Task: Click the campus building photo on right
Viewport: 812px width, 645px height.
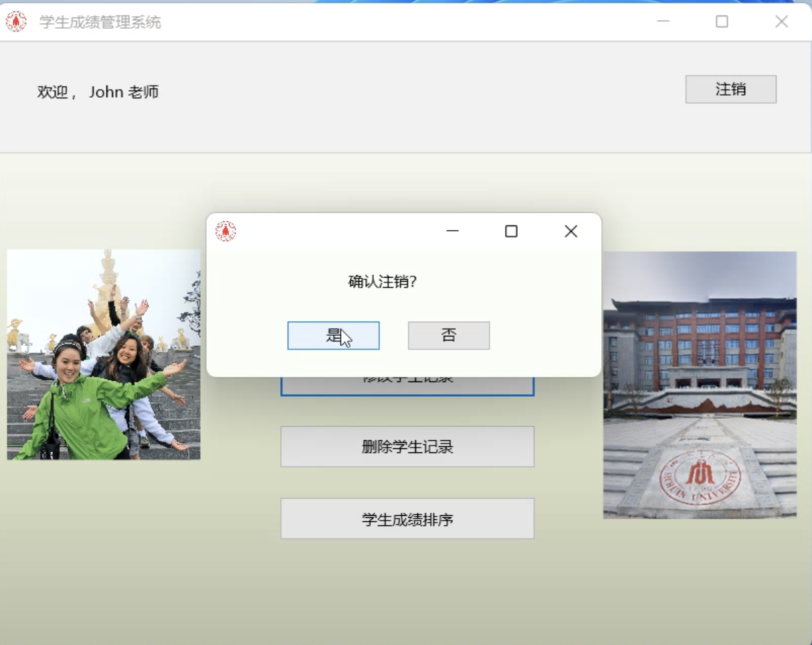Action: click(700, 385)
